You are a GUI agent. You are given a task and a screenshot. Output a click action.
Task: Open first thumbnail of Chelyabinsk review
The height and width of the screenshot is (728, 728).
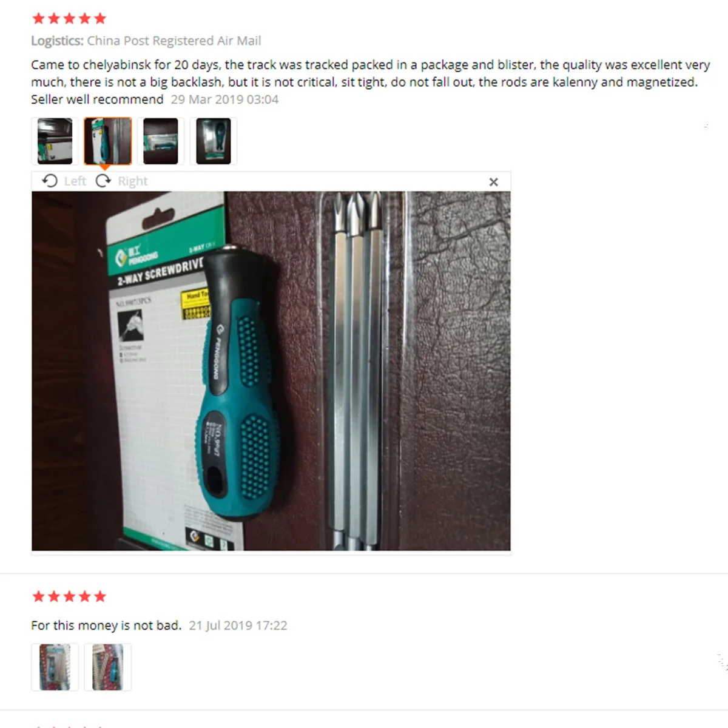tap(55, 141)
